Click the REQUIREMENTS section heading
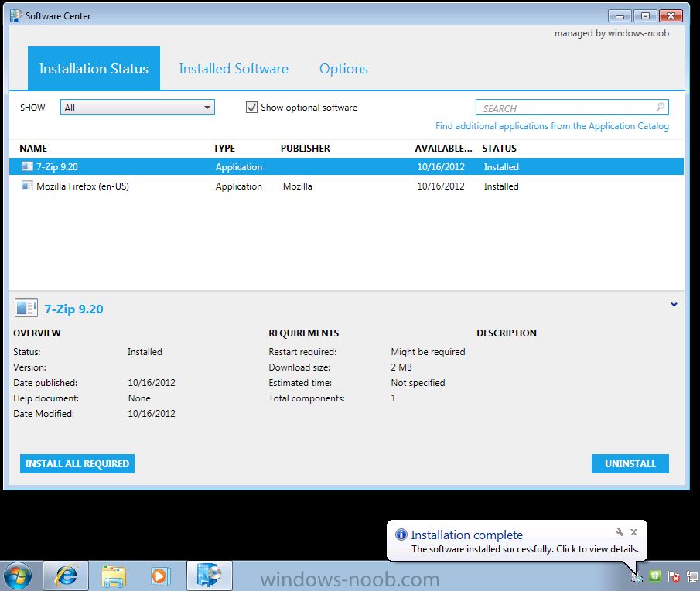The image size is (700, 591). (303, 333)
